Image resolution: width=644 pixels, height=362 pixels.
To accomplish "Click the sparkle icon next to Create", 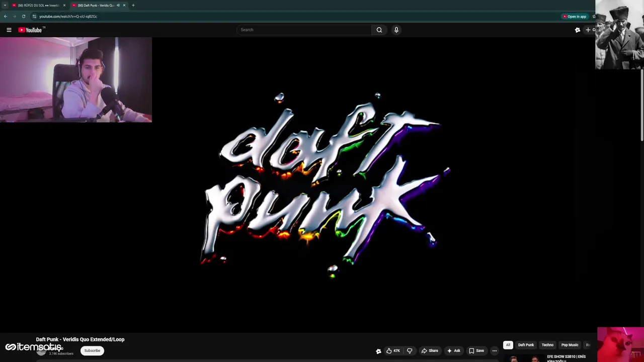I will (x=578, y=30).
